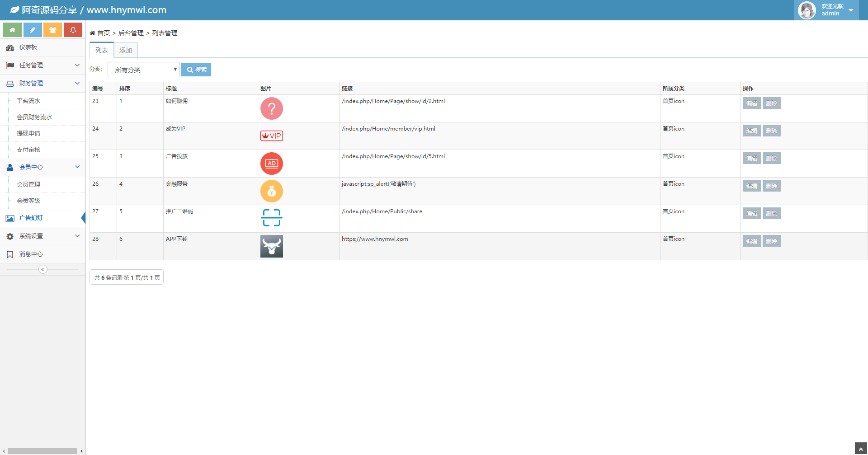
Task: Collapse the 财务管理 sidebar menu
Action: (x=42, y=84)
